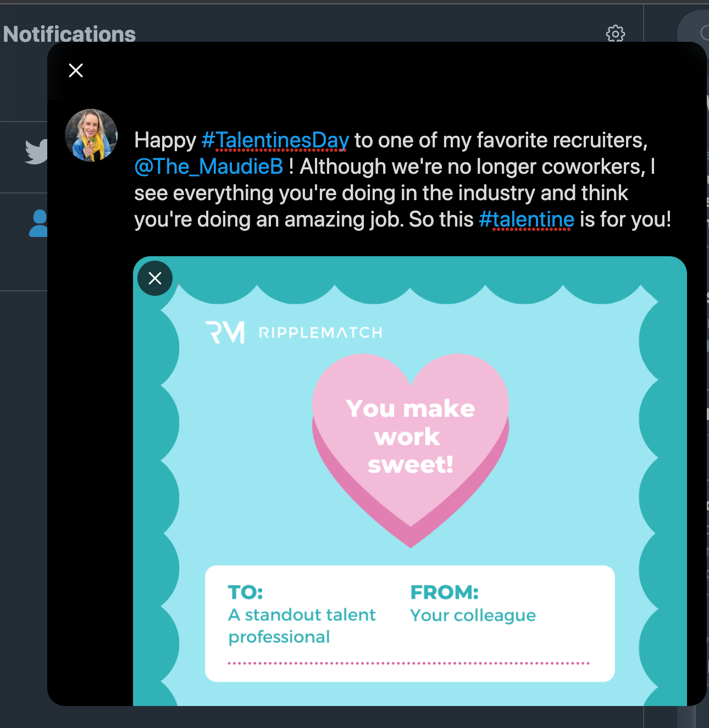Click the dotted signature line on the card
The width and height of the screenshot is (709, 728).
(409, 663)
